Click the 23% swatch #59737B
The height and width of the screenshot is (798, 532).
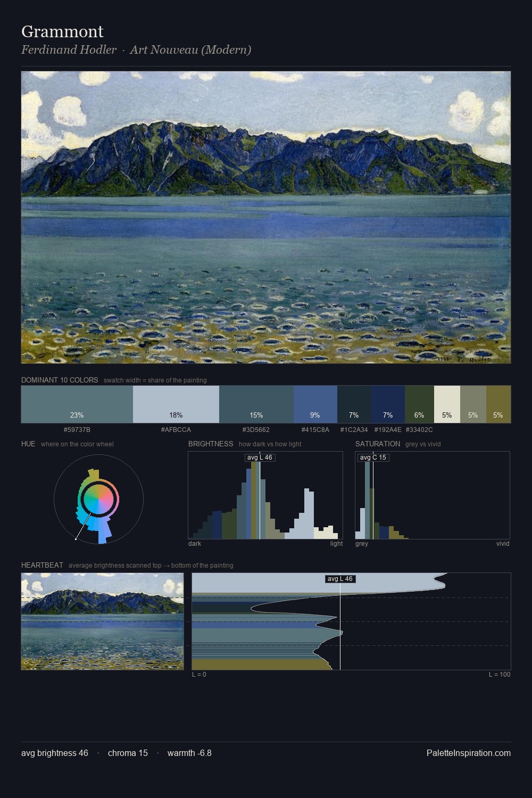(x=77, y=404)
